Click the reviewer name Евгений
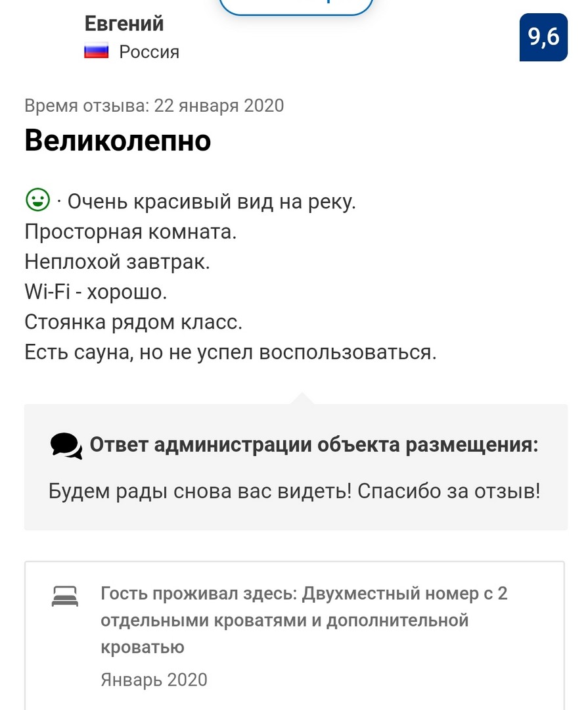 pos(124,24)
